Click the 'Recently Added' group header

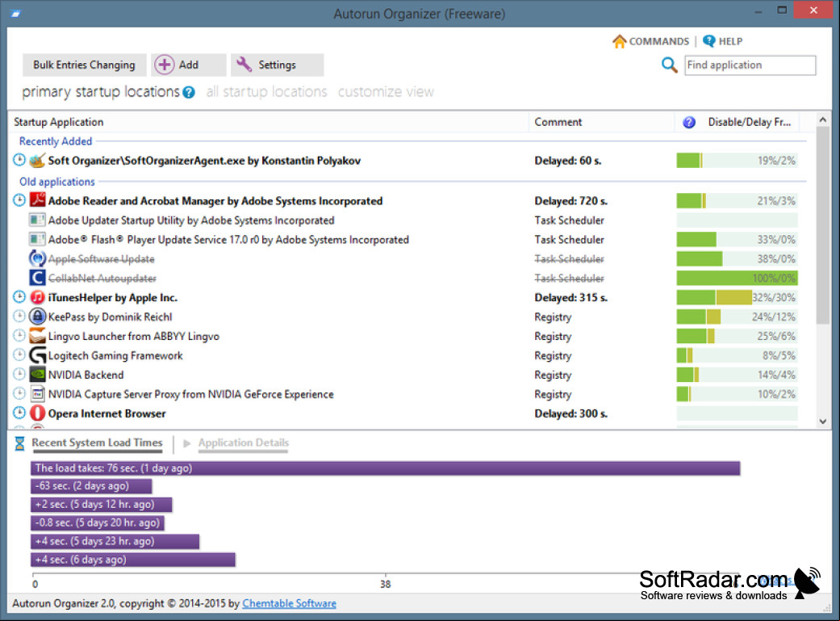[56, 141]
